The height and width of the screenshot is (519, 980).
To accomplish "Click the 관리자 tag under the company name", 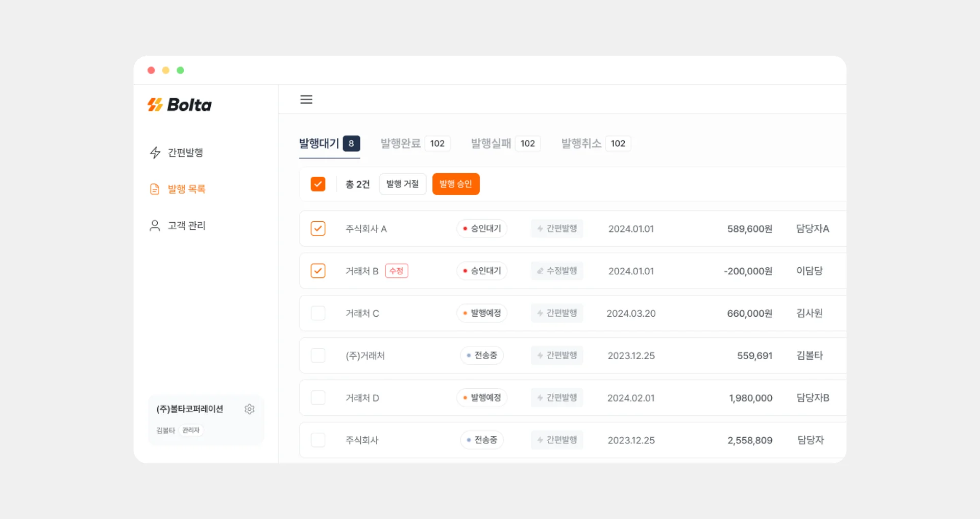I will (190, 430).
